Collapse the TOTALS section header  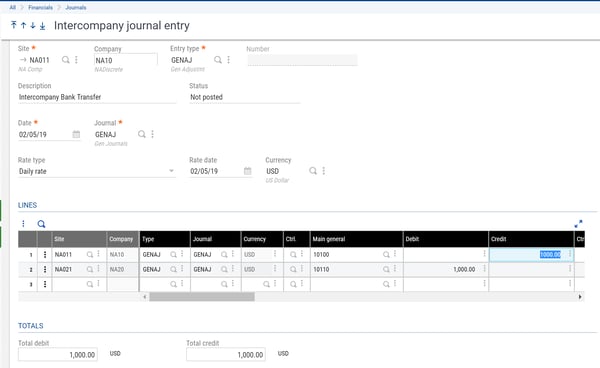pos(31,326)
